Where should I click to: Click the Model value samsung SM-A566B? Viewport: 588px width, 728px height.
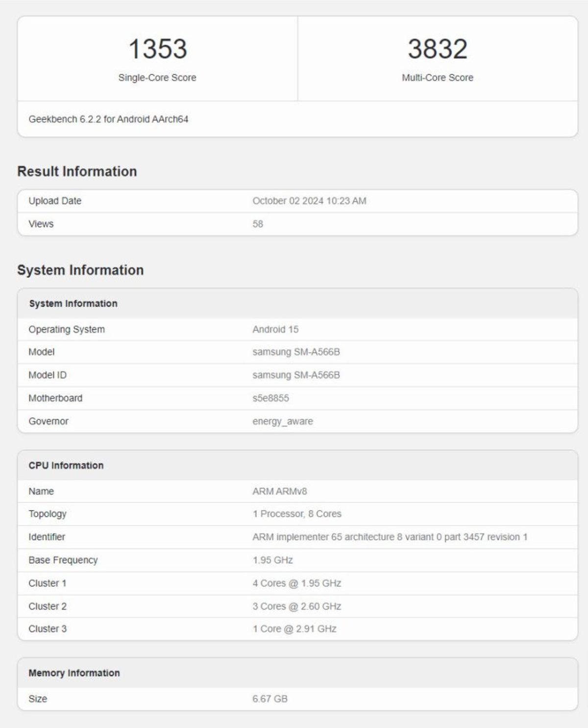[x=296, y=352]
